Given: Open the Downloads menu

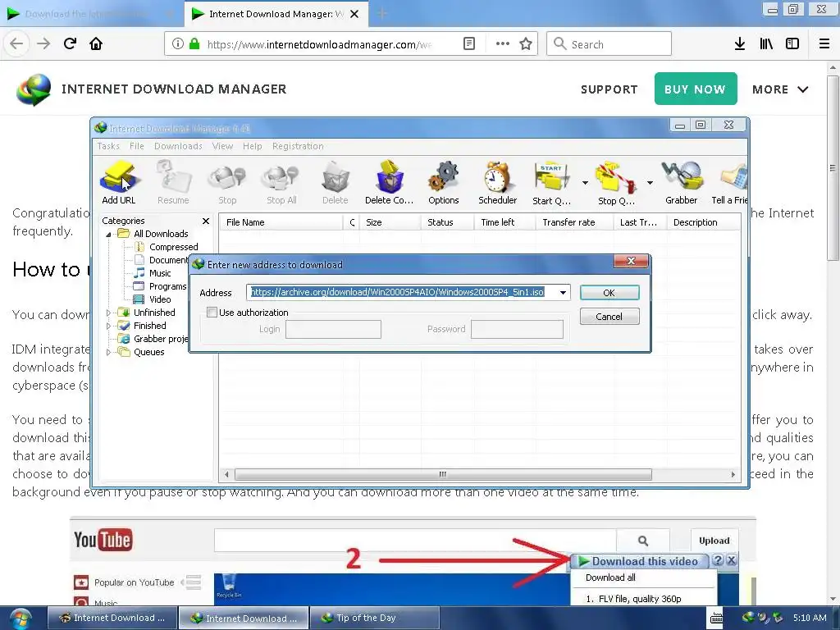Looking at the screenshot, I should pos(178,146).
